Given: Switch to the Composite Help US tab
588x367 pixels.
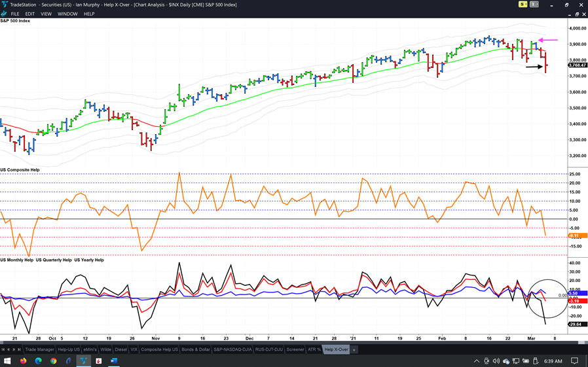Looking at the screenshot, I should coord(159,349).
